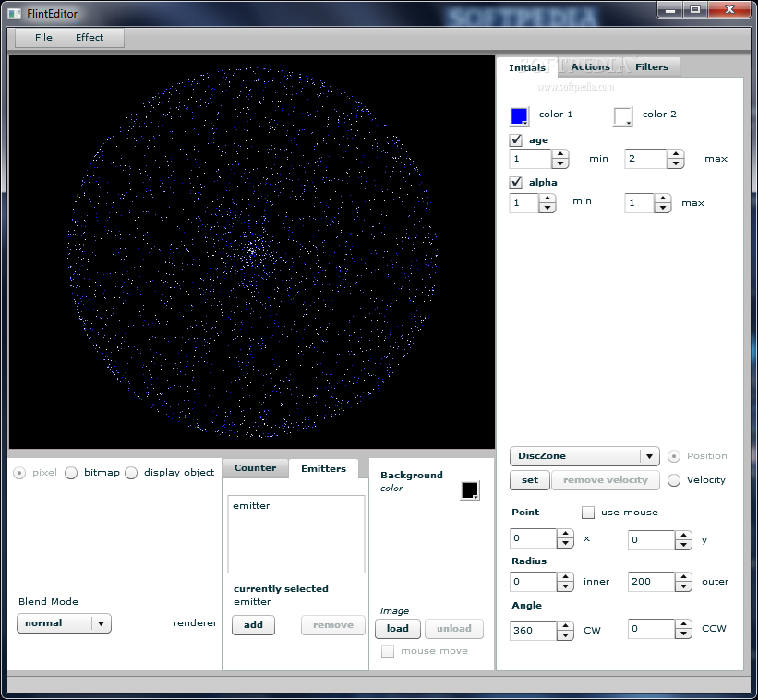Click the outer Radius input field
The width and height of the screenshot is (758, 700).
pyautogui.click(x=651, y=582)
